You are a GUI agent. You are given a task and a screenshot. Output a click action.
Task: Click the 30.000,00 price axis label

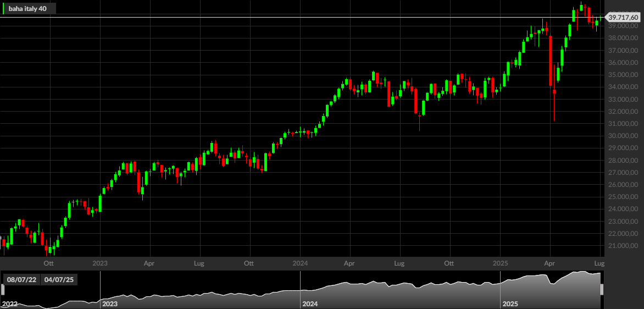tap(623, 136)
